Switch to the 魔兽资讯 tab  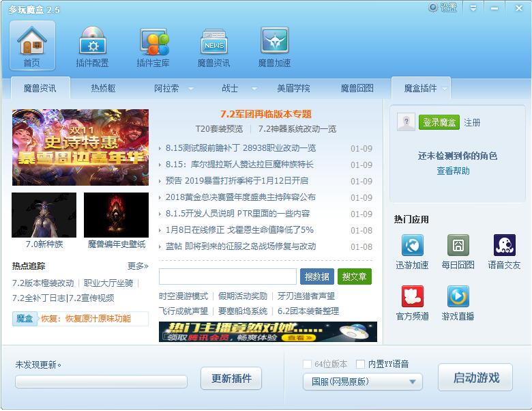pyautogui.click(x=40, y=88)
